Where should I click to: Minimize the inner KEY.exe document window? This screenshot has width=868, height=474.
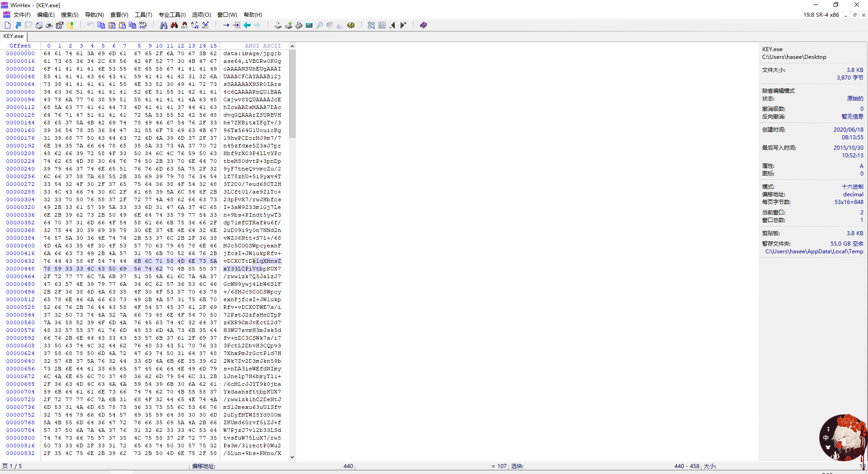pyautogui.click(x=845, y=15)
